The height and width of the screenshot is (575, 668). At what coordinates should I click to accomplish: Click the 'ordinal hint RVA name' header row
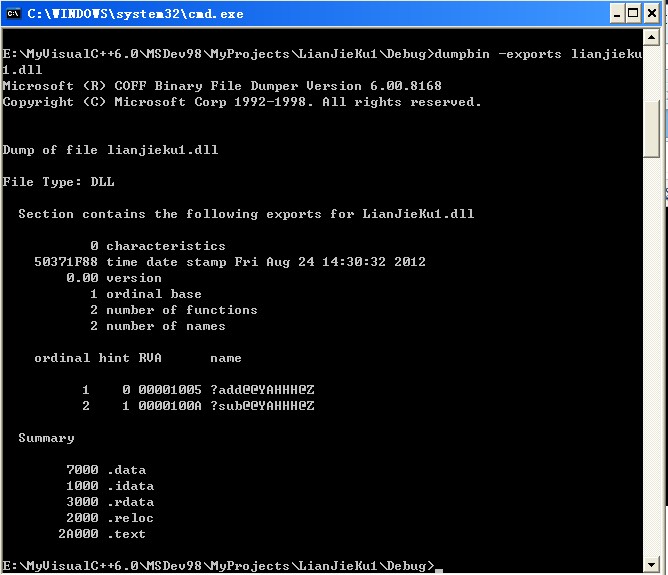coord(138,358)
